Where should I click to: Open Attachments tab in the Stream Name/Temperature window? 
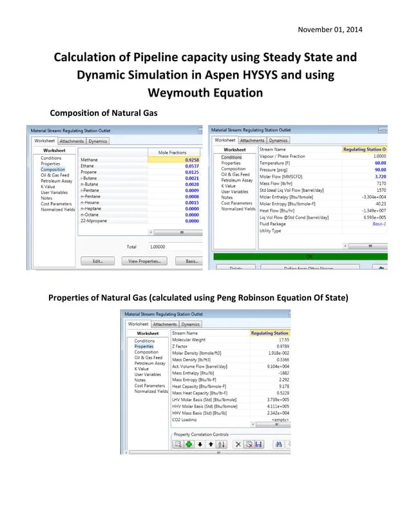click(x=252, y=140)
